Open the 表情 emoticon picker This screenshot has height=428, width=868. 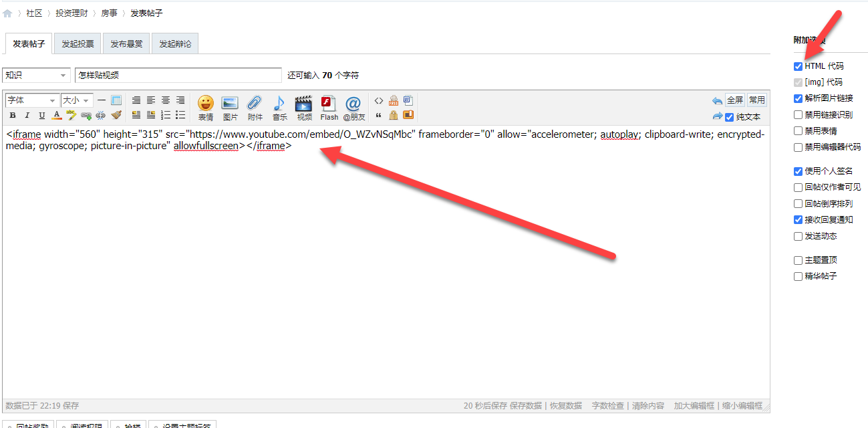tap(206, 108)
